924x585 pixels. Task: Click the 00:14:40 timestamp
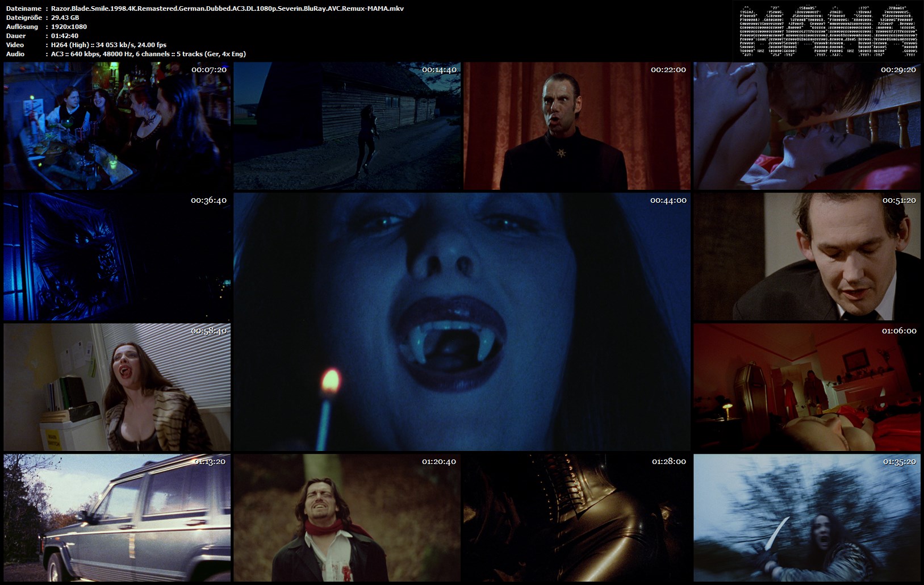click(439, 69)
